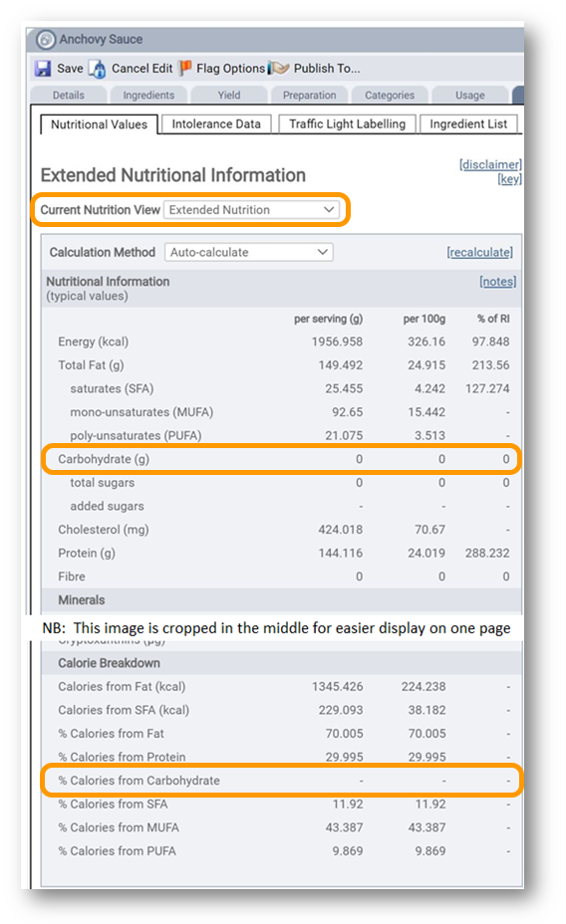Click the Extended Nutritional Information heading

point(172,175)
